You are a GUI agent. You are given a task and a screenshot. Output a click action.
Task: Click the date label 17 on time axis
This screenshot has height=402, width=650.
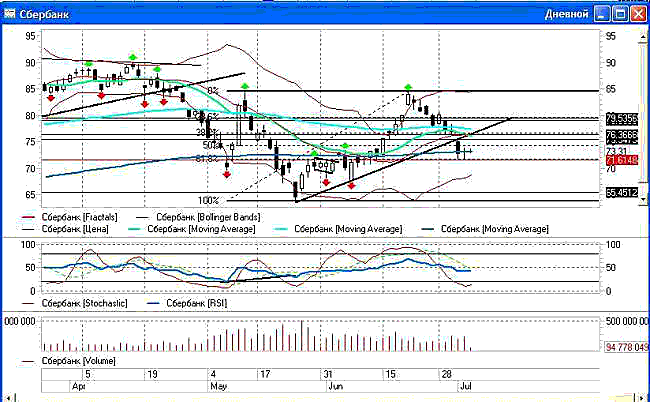(265, 375)
